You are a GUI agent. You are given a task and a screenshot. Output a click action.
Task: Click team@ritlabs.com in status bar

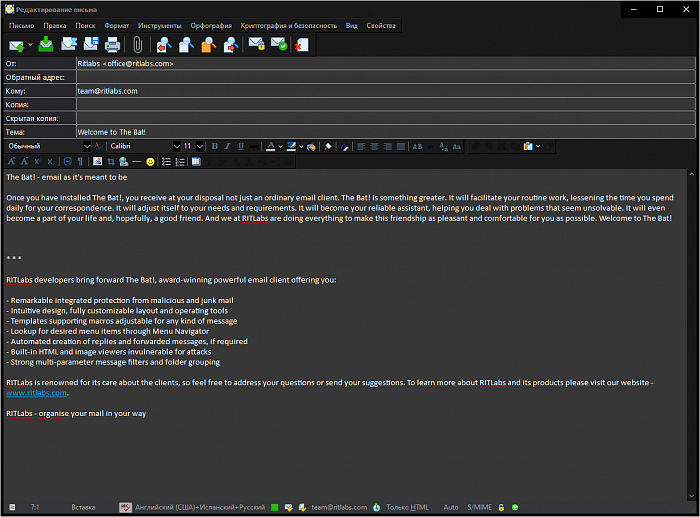tap(339, 507)
